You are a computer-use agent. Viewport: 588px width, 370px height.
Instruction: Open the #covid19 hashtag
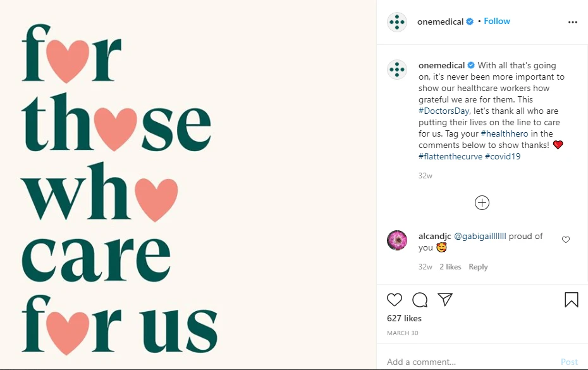pyautogui.click(x=503, y=156)
